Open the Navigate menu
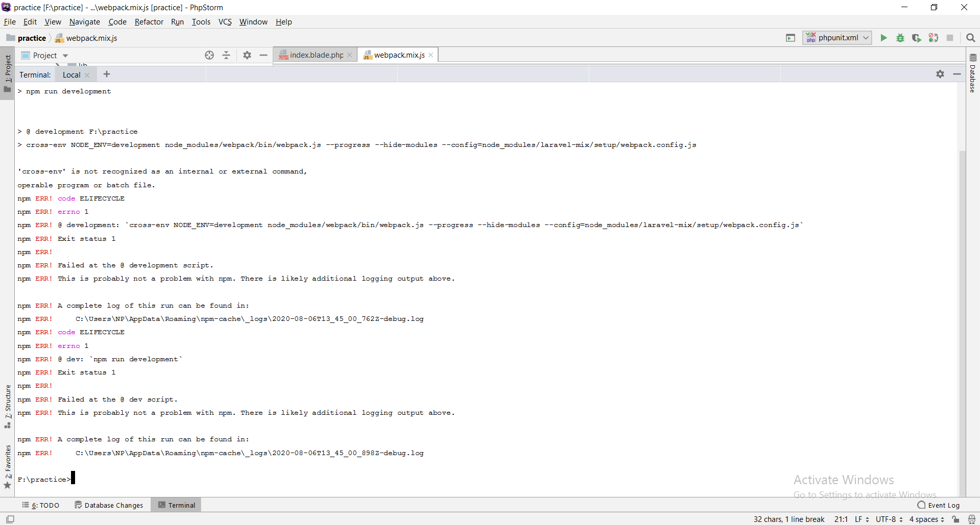980x525 pixels. 85,21
